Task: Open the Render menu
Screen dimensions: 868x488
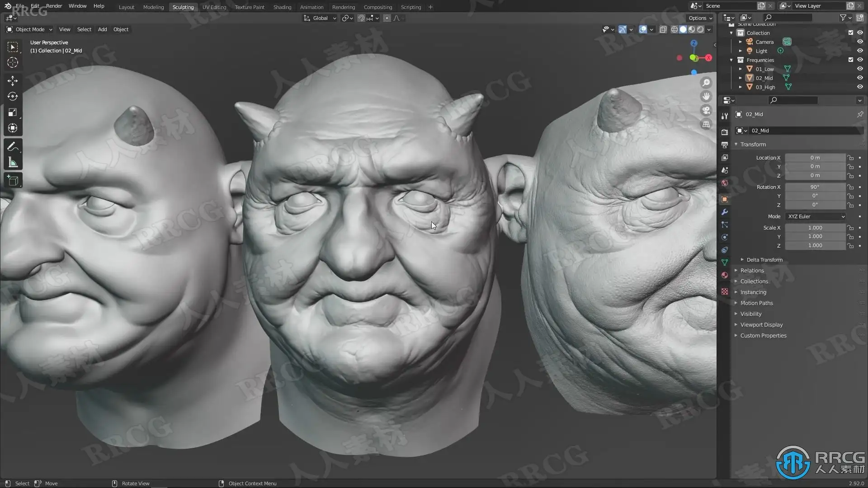Action: (x=54, y=6)
